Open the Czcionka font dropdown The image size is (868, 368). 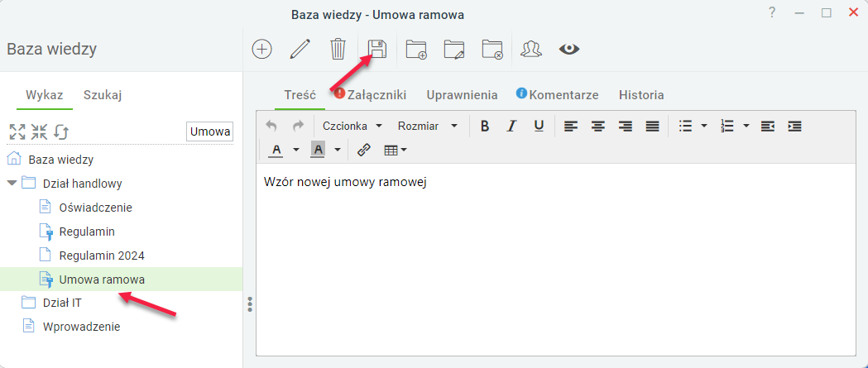[352, 127]
